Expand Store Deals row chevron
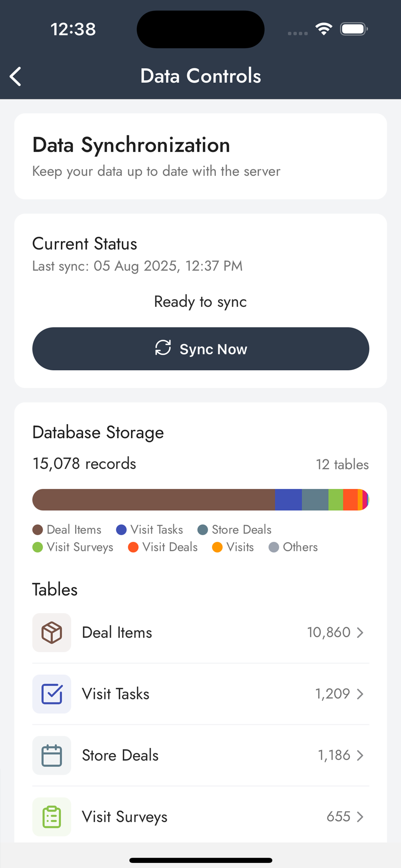 point(360,755)
